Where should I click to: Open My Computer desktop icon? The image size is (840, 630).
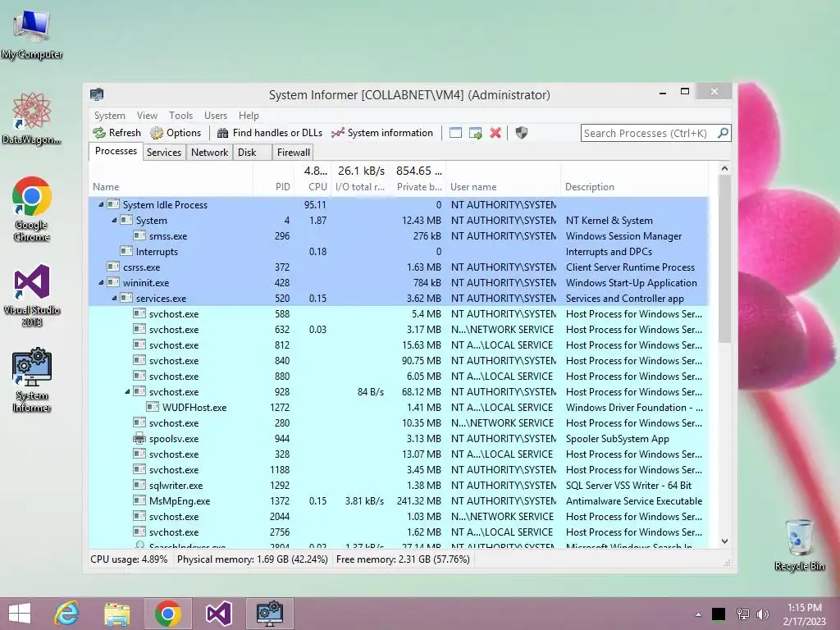click(32, 33)
